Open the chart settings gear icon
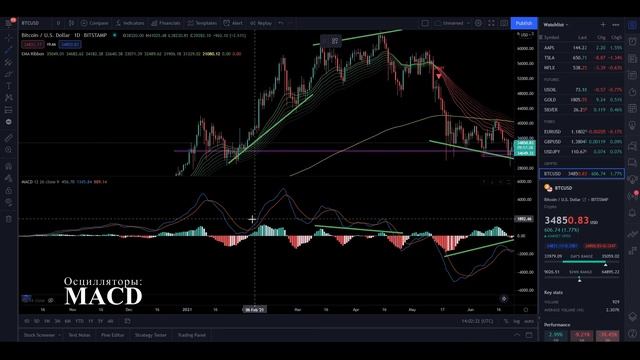 point(478,23)
